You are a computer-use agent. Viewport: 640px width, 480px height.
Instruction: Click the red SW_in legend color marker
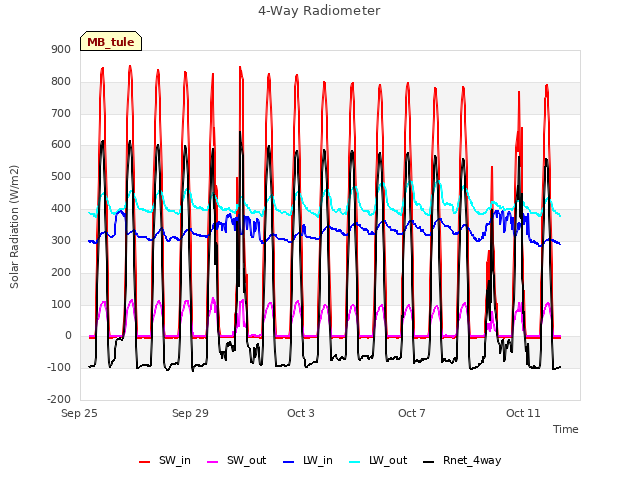(144, 462)
